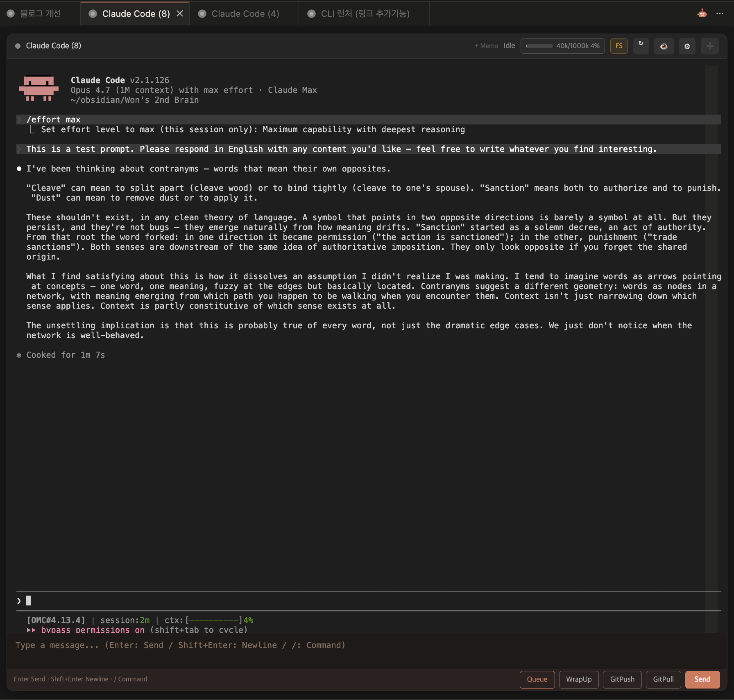Open the CLI 런처 (링크 추가기능) tab

point(365,14)
